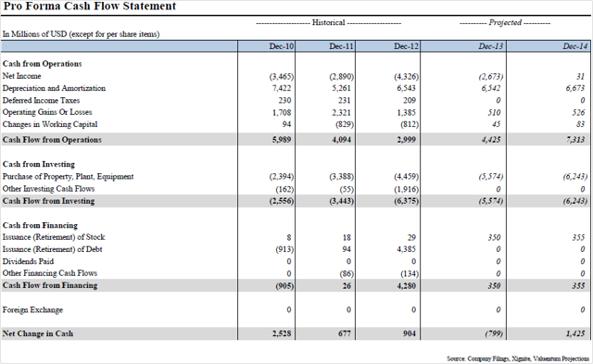Select the Cash Flow from Financing row label
The image size is (593, 364).
[x=50, y=285]
